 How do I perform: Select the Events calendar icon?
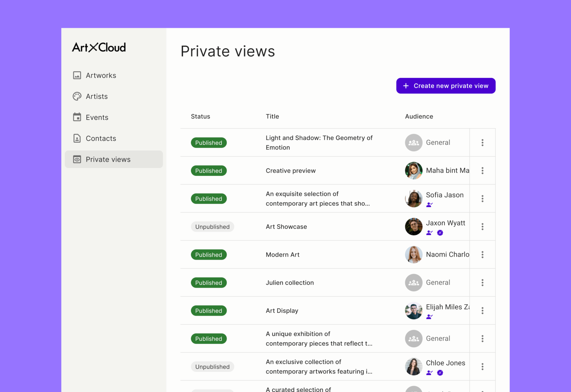pyautogui.click(x=77, y=117)
